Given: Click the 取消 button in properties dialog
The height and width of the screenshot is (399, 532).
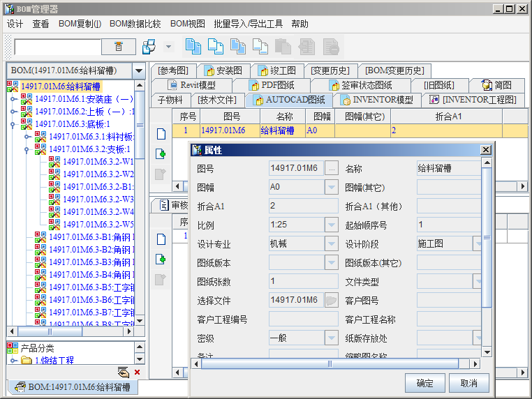Looking at the screenshot, I should pyautogui.click(x=468, y=383).
